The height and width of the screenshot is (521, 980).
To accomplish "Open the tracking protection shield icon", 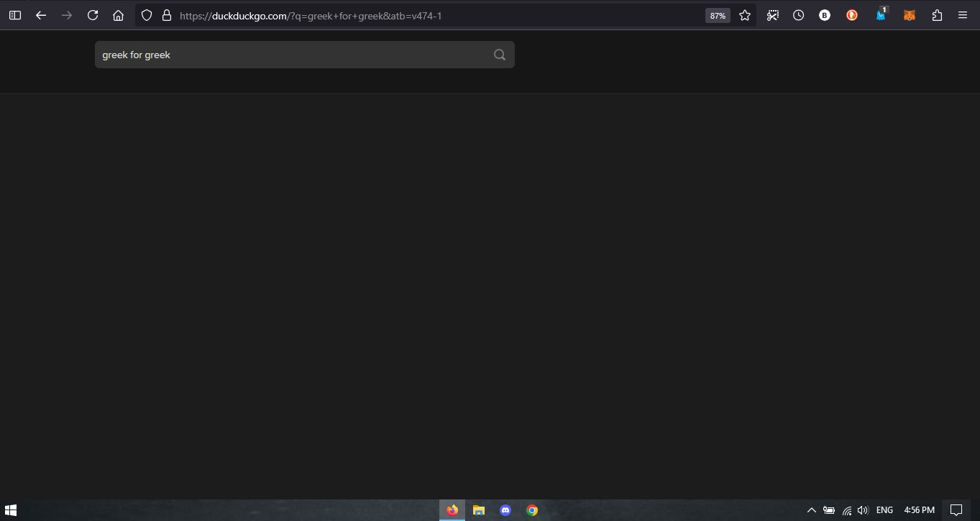I will 147,15.
